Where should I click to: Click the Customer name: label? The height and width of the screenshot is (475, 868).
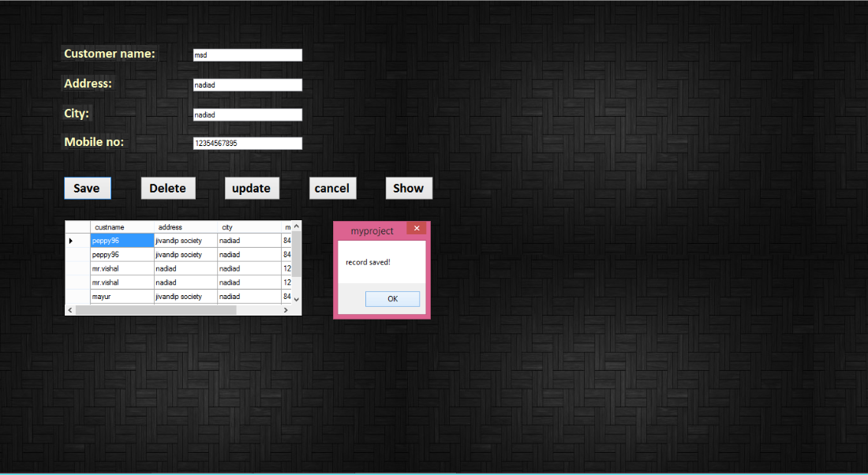[110, 54]
